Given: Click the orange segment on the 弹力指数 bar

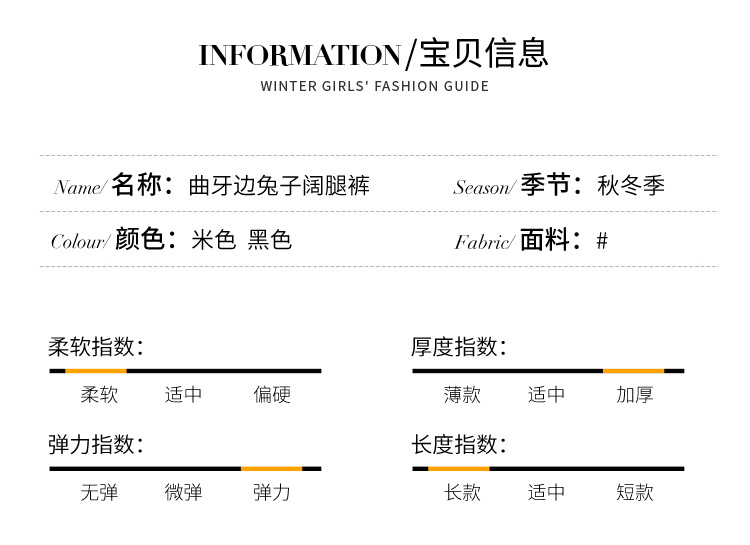Looking at the screenshot, I should (x=271, y=468).
